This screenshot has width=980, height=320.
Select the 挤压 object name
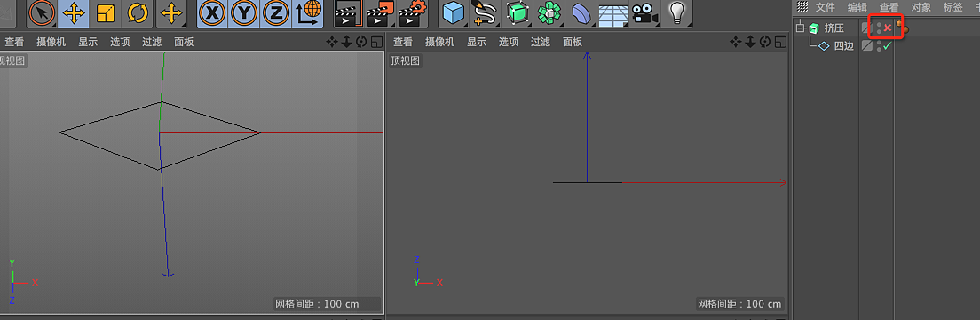tap(834, 28)
